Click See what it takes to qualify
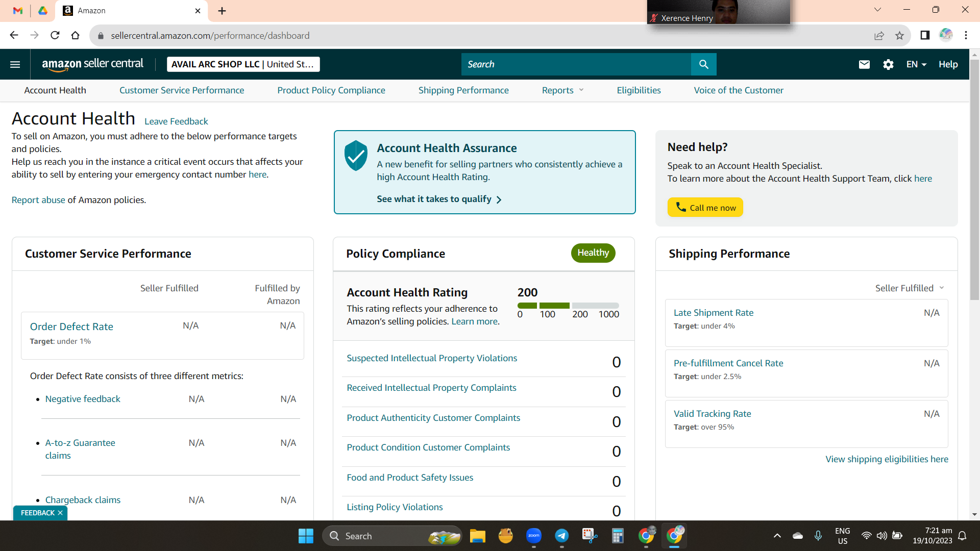The height and width of the screenshot is (551, 980). point(439,199)
